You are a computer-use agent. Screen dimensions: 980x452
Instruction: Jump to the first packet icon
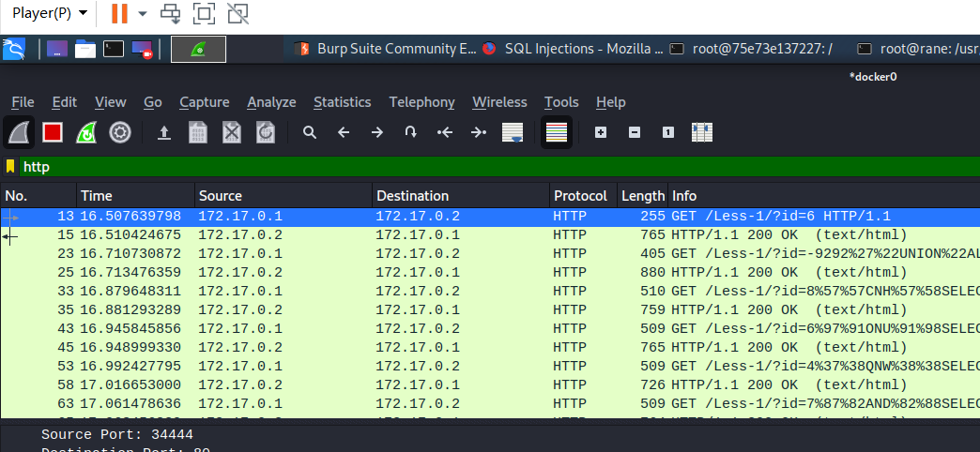point(444,132)
